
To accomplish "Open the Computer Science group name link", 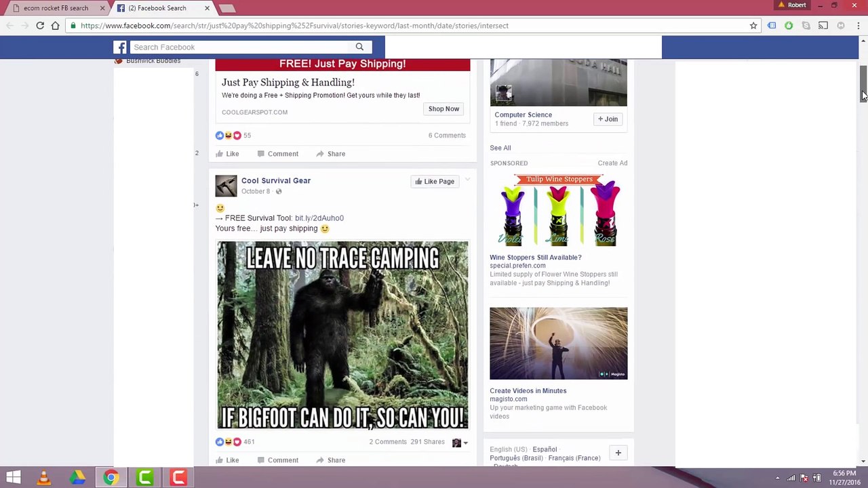I will pyautogui.click(x=524, y=115).
